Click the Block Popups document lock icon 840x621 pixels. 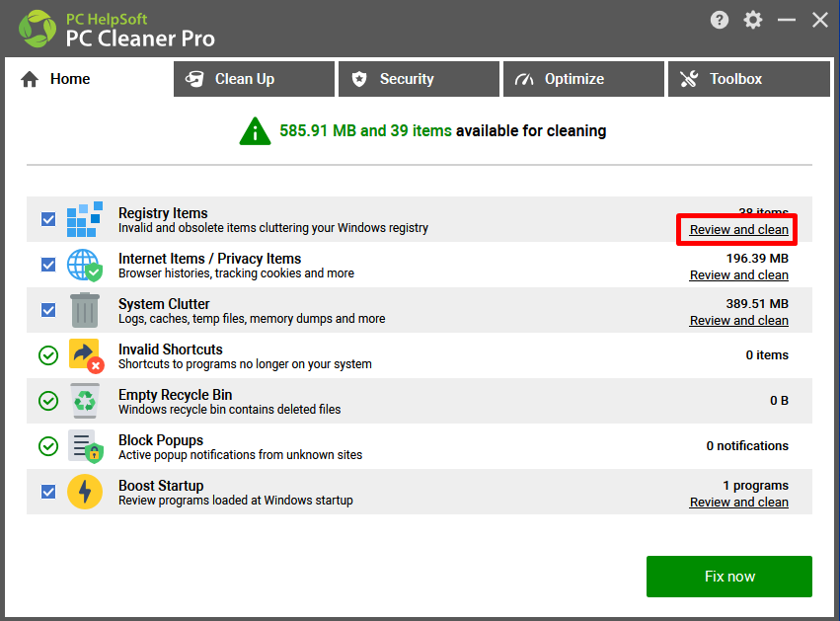(86, 446)
